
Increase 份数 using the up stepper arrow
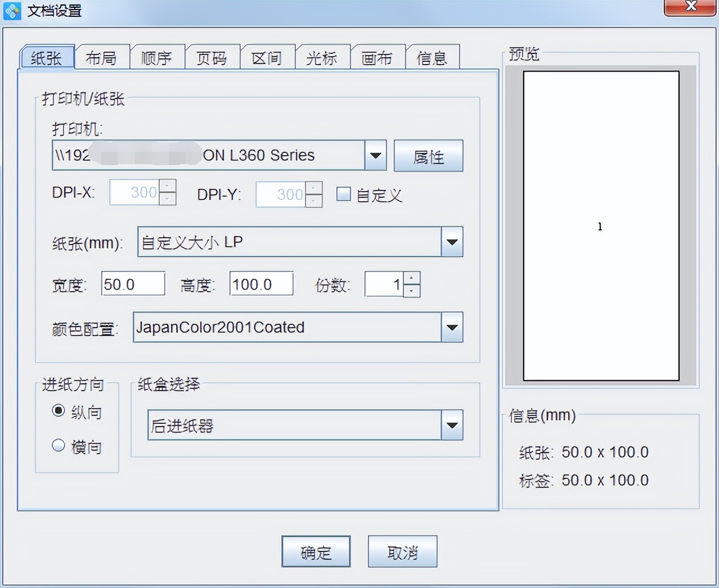[411, 279]
